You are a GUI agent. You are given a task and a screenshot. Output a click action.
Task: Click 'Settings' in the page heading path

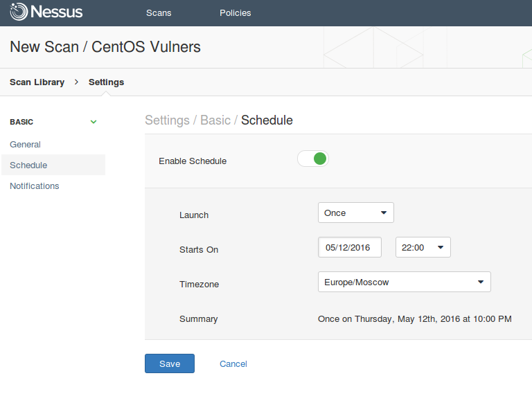click(167, 120)
